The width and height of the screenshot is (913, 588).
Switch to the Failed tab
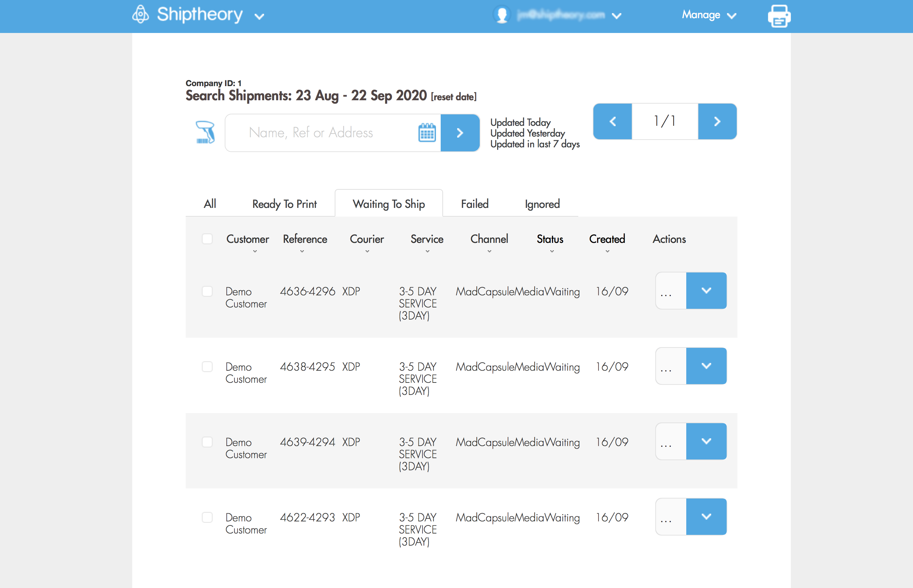[x=475, y=204]
